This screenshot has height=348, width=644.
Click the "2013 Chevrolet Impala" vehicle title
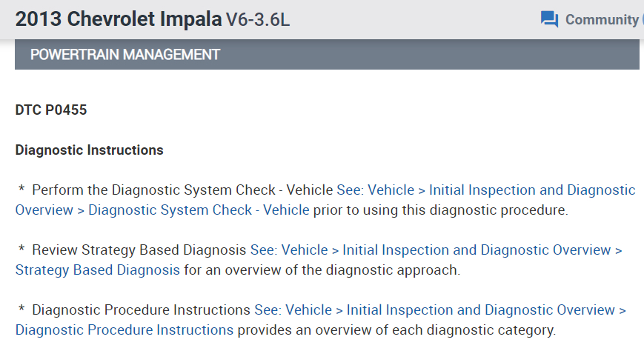point(117,20)
